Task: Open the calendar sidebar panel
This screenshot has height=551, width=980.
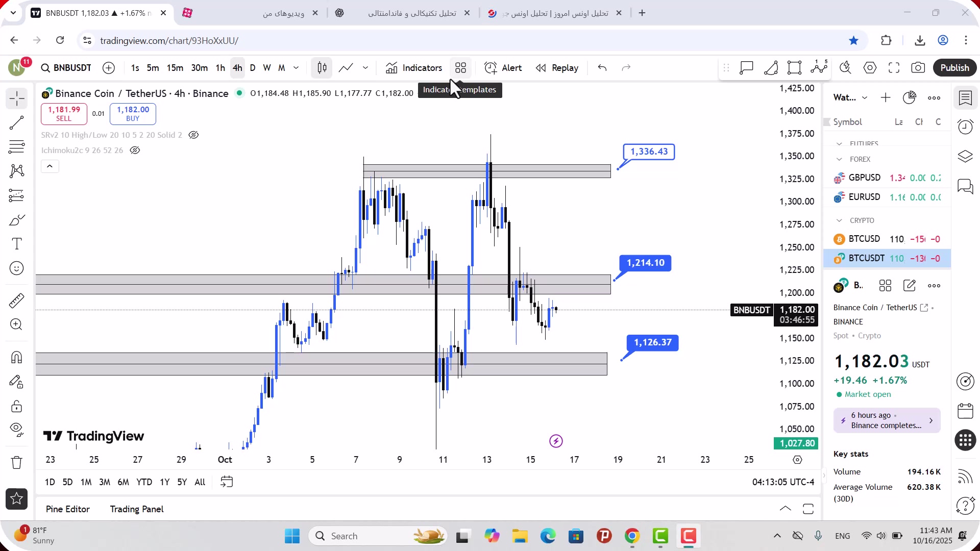Action: 965,411
